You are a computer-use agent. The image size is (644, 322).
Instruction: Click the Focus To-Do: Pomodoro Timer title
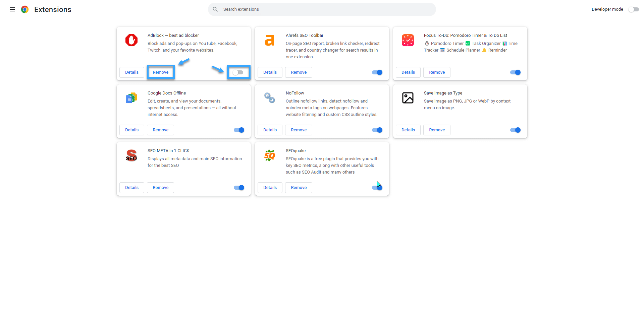466,36
